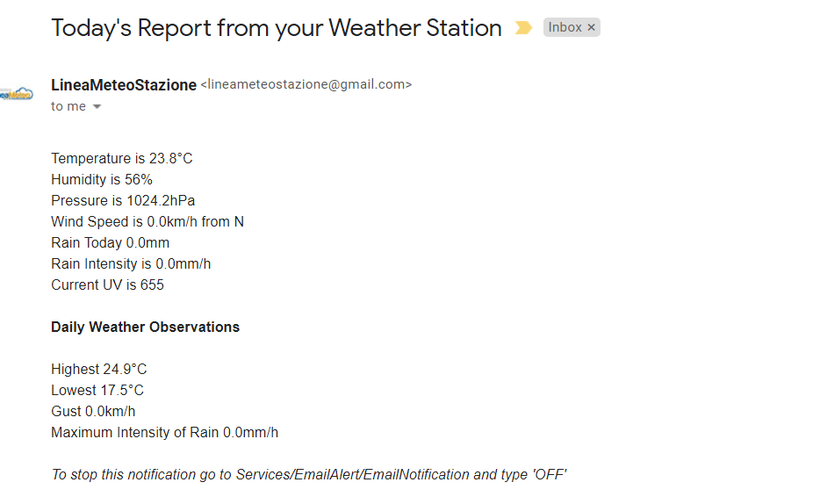This screenshot has height=504, width=820.
Task: Click the Daily Weather Observations heading
Action: click(146, 328)
